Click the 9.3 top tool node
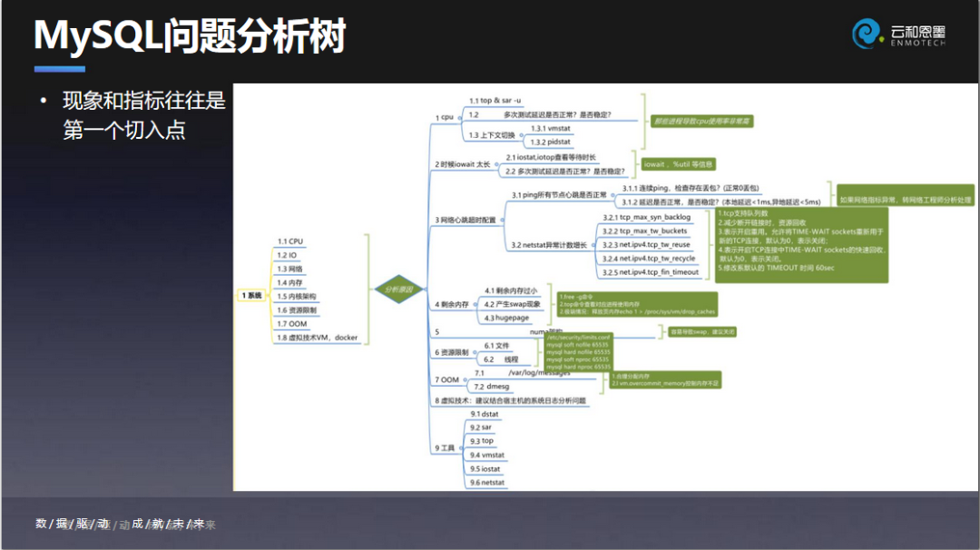Screen dimensions: 980x550 point(482,441)
